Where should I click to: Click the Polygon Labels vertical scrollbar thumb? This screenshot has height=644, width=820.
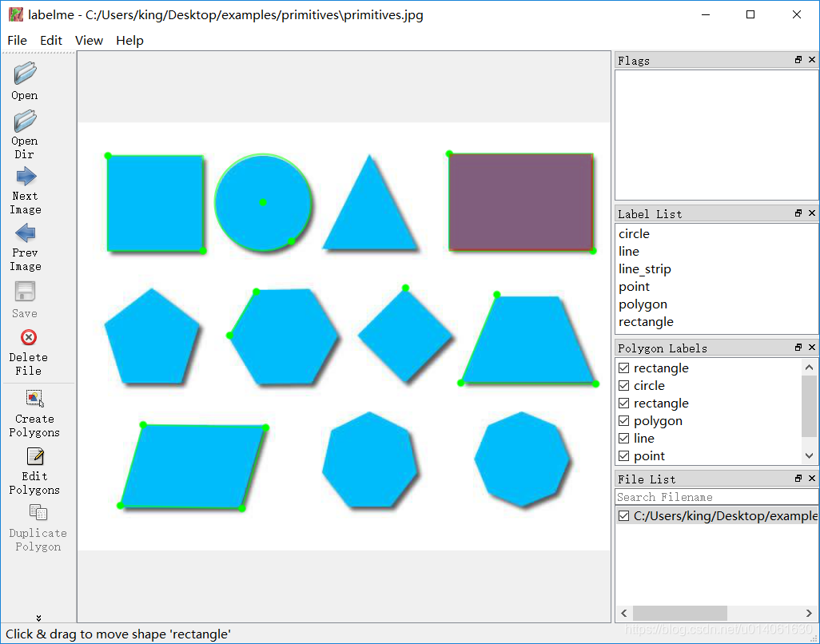(x=809, y=406)
